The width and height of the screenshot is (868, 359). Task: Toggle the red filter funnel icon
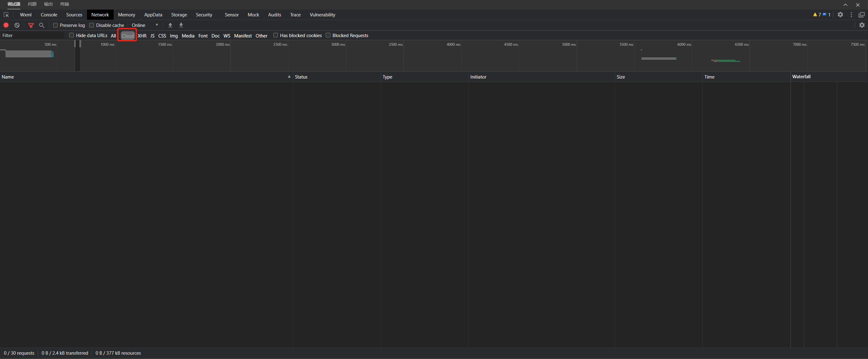[x=31, y=25]
